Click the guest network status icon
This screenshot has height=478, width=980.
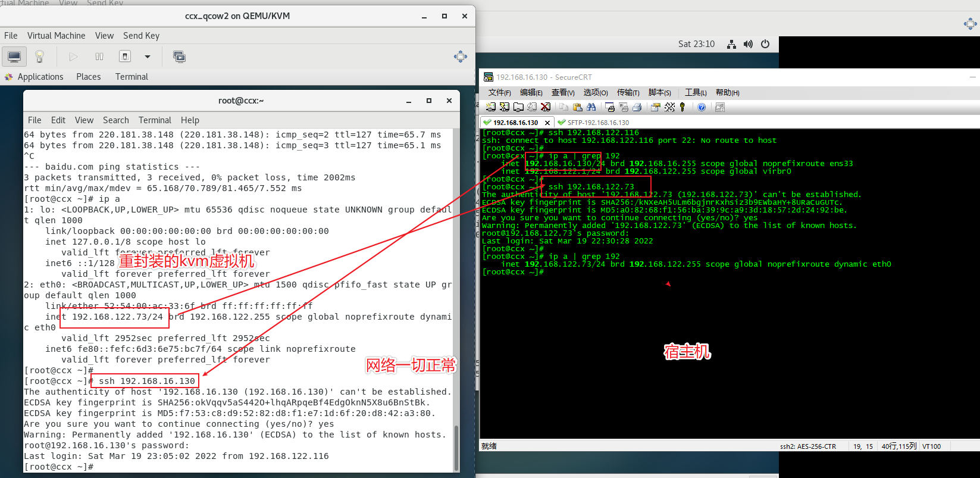click(731, 44)
